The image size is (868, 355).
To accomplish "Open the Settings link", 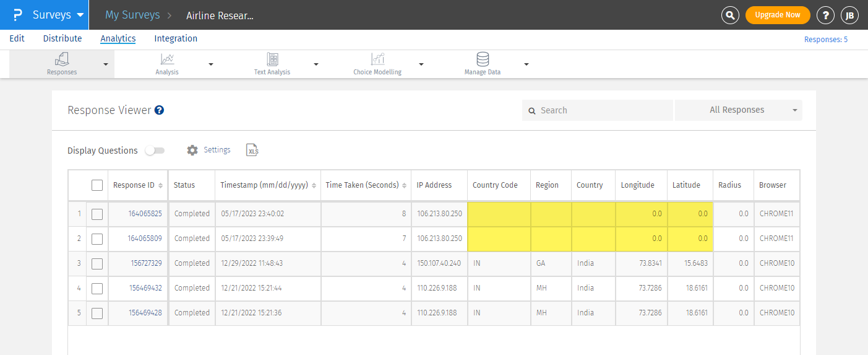I will tap(217, 150).
